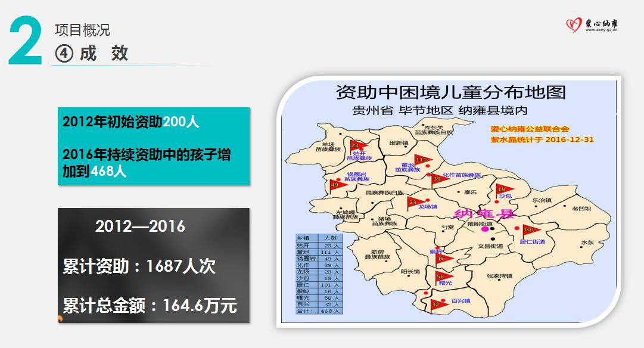The height and width of the screenshot is (348, 644).
Task: Click the highlighted figure 468人 in teal box
Action: [x=108, y=171]
